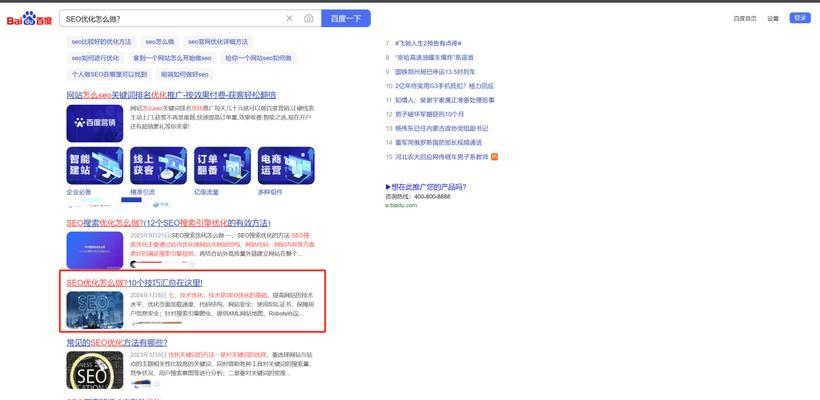Open the 订单翻番 ad tile
The image size is (820, 400).
(x=222, y=165)
